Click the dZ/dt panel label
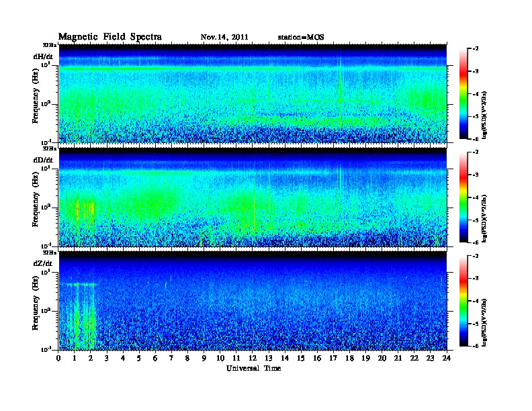This screenshot has height=411, width=532. tap(43, 263)
